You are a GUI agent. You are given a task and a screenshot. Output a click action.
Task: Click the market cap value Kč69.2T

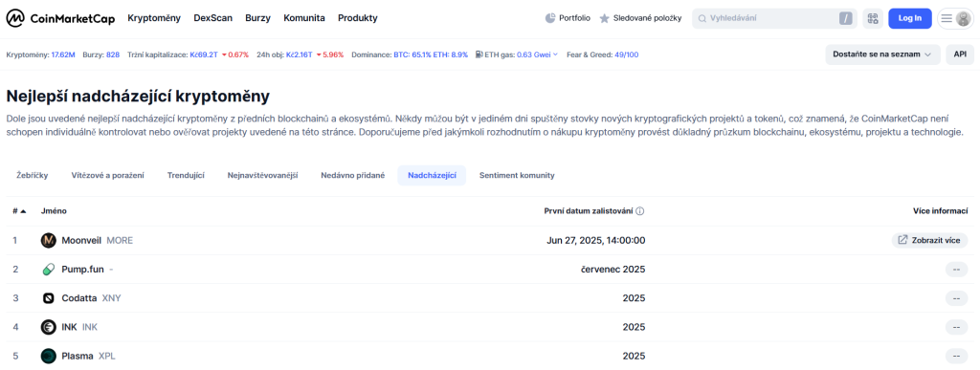click(204, 54)
